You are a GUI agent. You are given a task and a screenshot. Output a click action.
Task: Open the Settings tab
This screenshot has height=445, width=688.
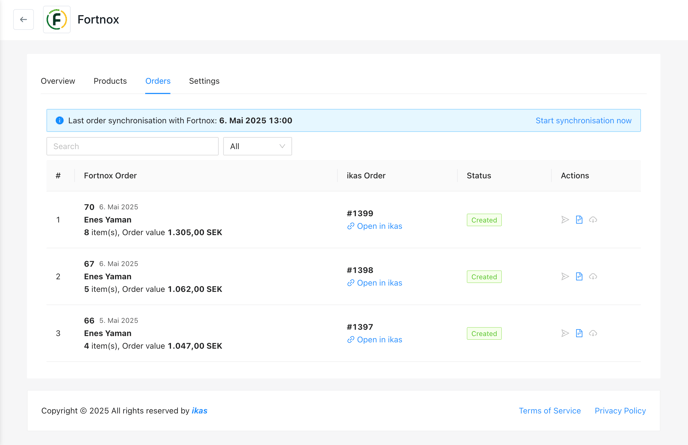204,81
